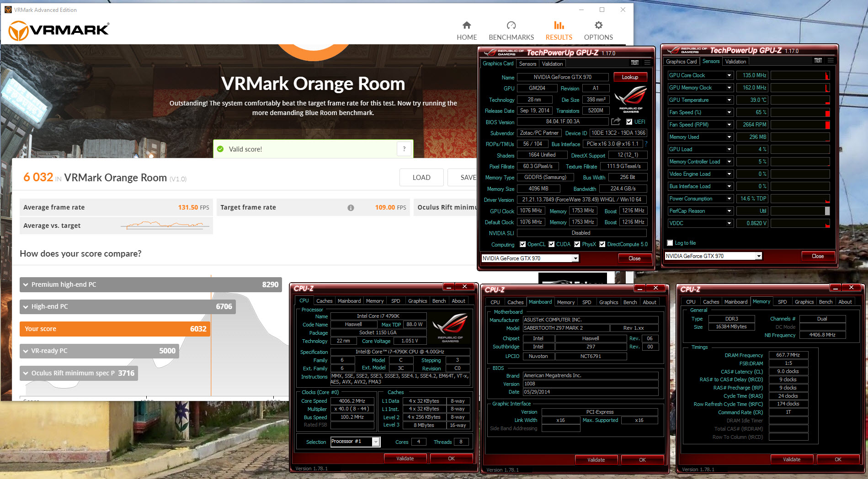868x479 pixels.
Task: Open the SPD tab in CPU-Z Mainboard window
Action: click(x=586, y=302)
